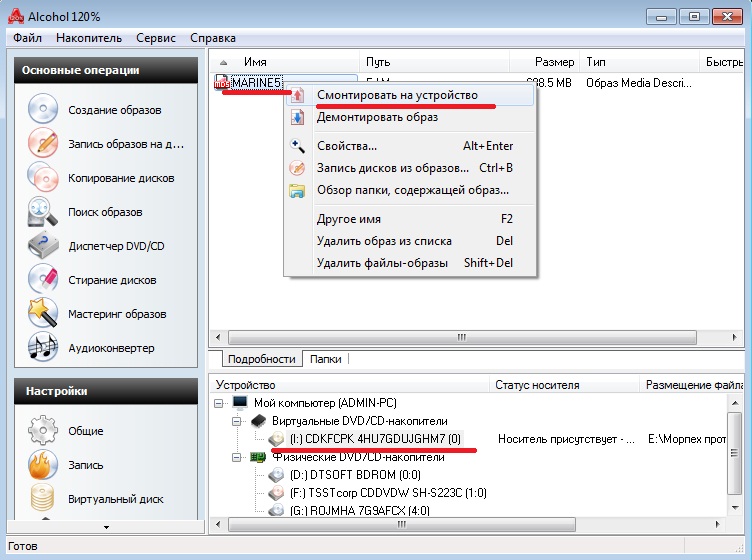
Task: Click the (G:) ROJMHA drive icon
Action: click(x=276, y=510)
